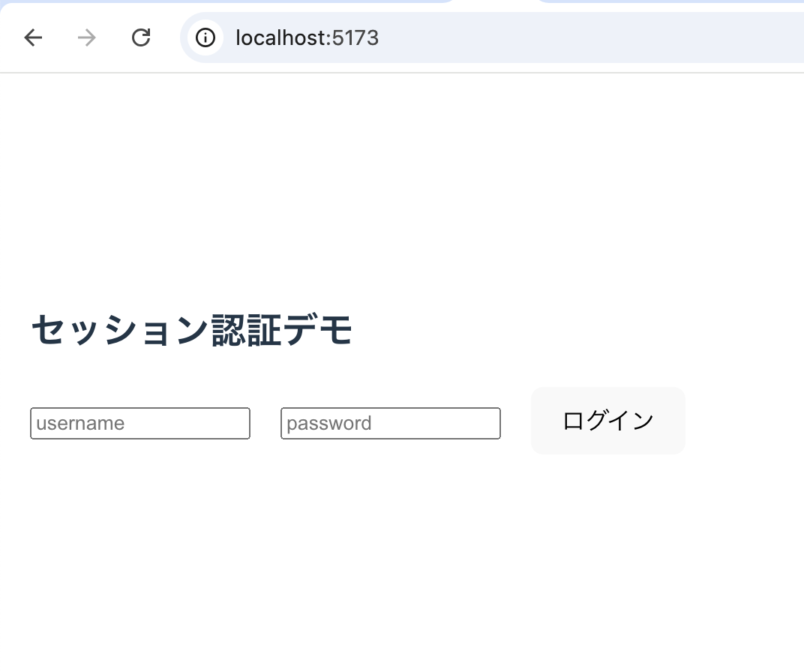This screenshot has width=804, height=672.
Task: Click the browser forward arrow
Action: pyautogui.click(x=87, y=38)
